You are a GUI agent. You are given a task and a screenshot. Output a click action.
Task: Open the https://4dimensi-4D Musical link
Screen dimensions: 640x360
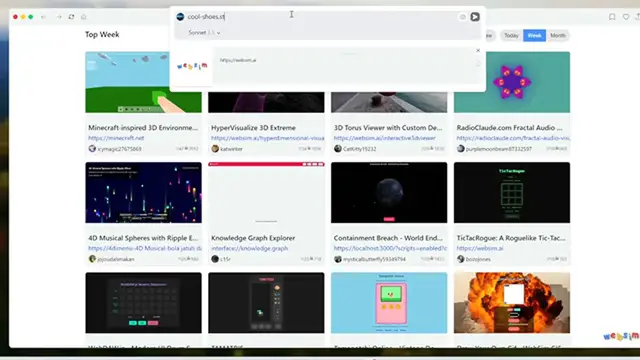pos(145,248)
